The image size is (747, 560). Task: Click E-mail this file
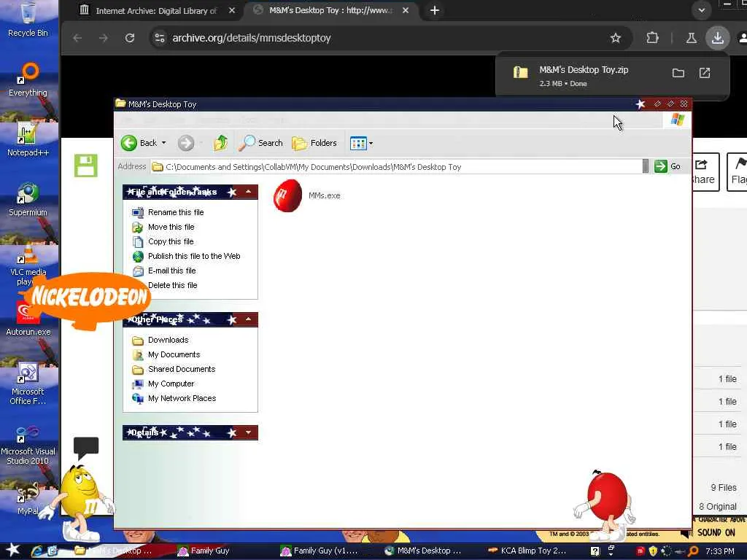[x=172, y=271]
